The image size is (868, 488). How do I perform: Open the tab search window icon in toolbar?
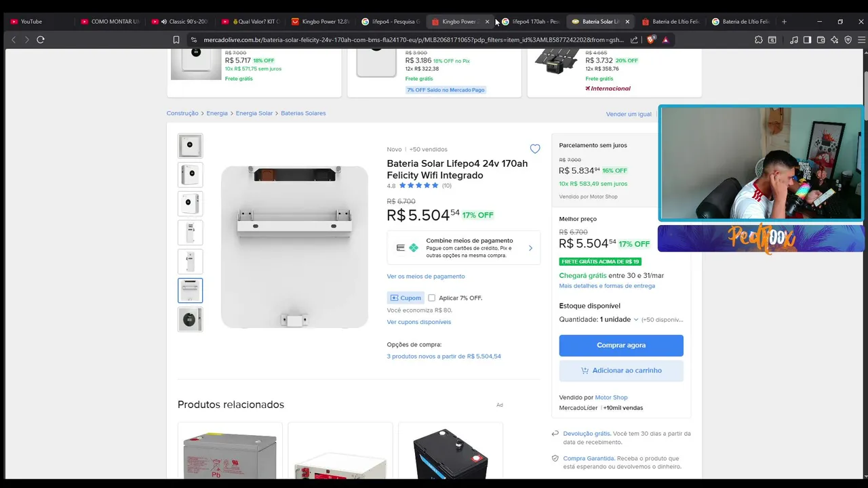click(772, 40)
